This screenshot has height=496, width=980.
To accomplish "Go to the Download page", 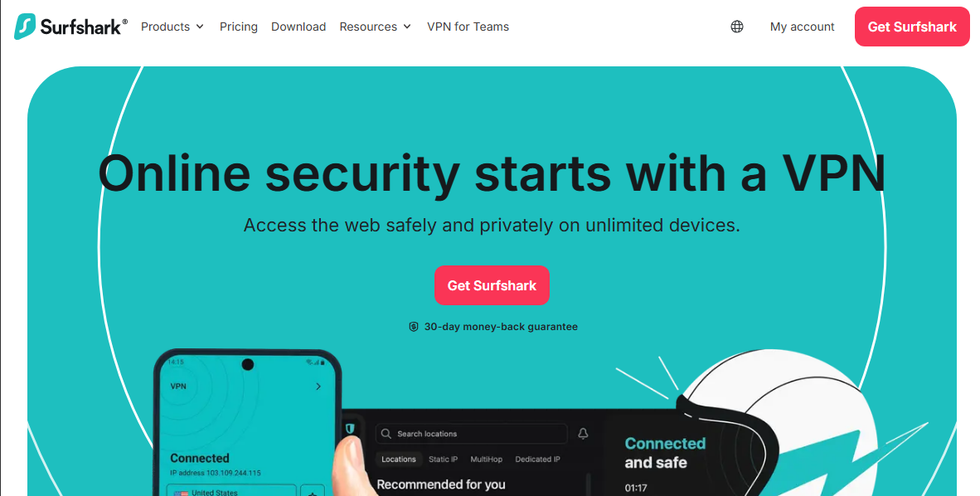I will pyautogui.click(x=298, y=27).
